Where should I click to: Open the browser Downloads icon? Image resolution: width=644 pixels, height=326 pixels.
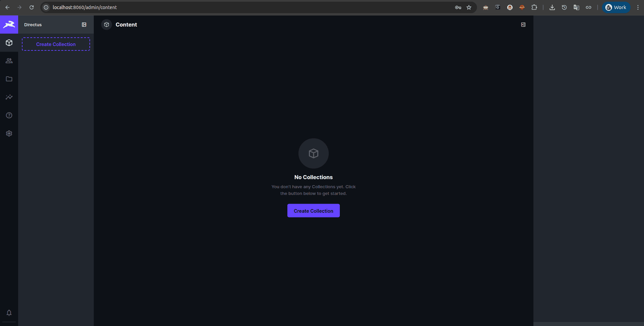tap(552, 7)
